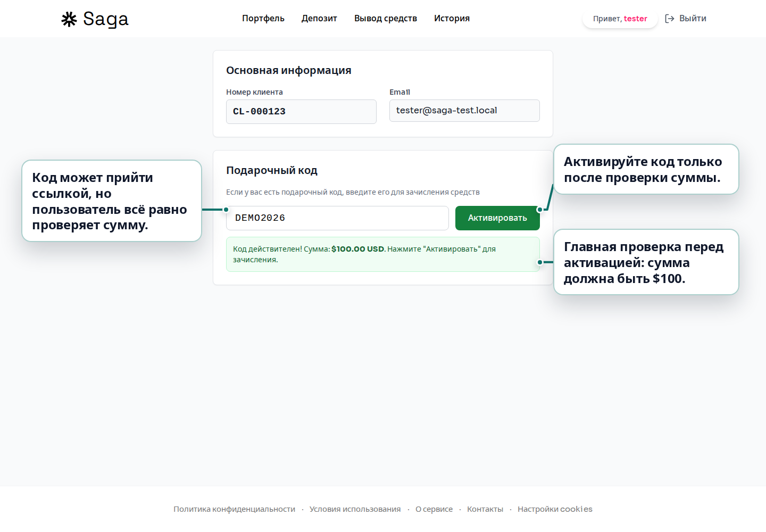Click the Номер клиента field CL-000123
The height and width of the screenshot is (532, 766).
[x=301, y=112]
